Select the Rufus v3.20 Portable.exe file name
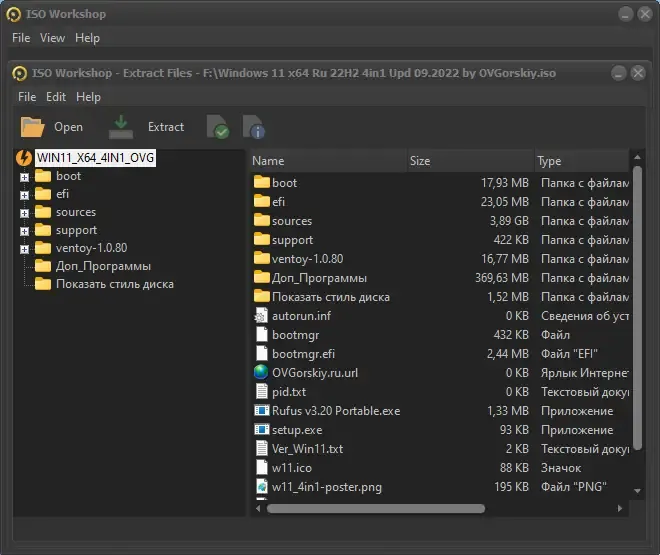Image resolution: width=660 pixels, height=555 pixels. [336, 411]
